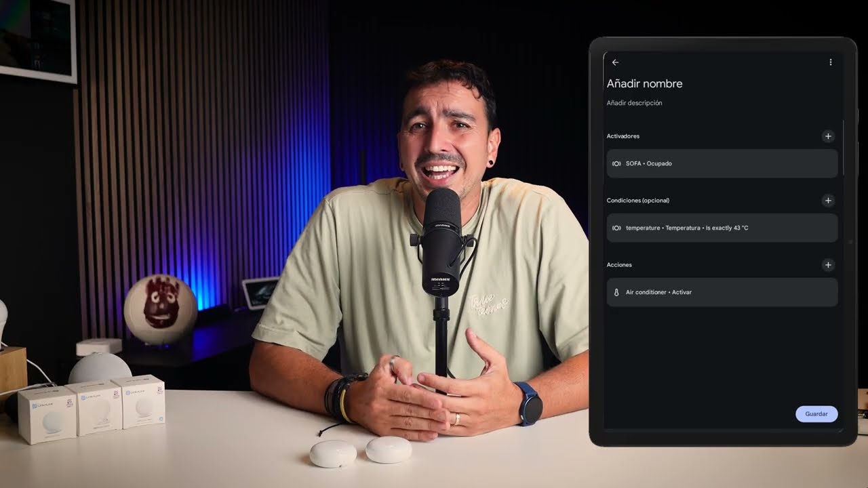The image size is (868, 488).
Task: Go back using the arrow icon
Action: coord(615,62)
